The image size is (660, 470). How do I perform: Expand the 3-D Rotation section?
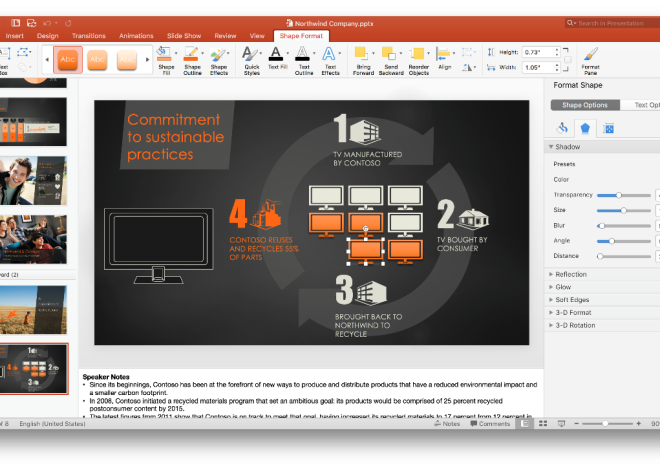551,325
